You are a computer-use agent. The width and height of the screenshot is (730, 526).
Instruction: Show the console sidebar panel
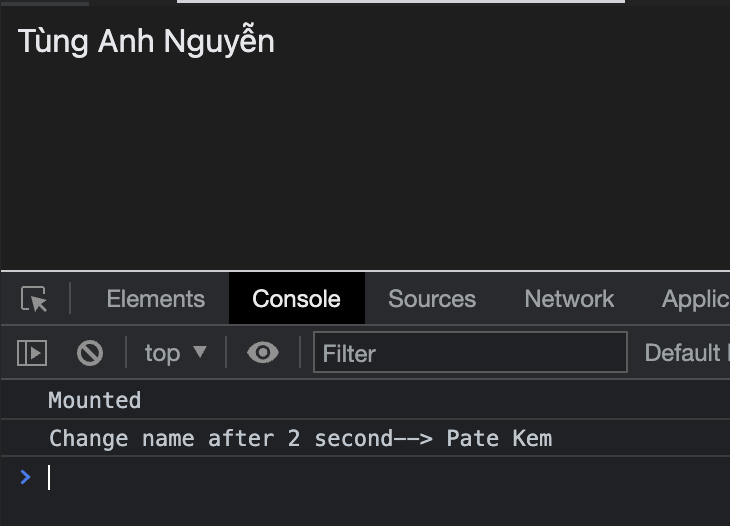click(x=32, y=352)
